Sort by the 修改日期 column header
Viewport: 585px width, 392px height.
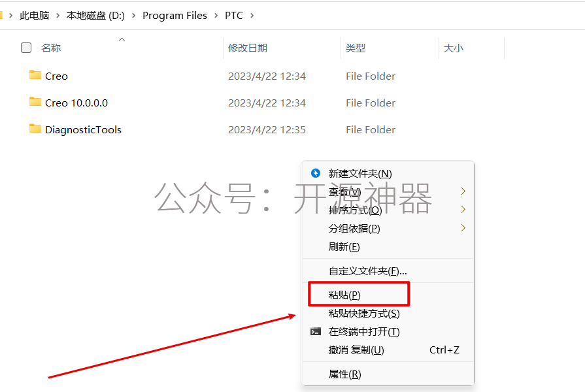(x=247, y=48)
